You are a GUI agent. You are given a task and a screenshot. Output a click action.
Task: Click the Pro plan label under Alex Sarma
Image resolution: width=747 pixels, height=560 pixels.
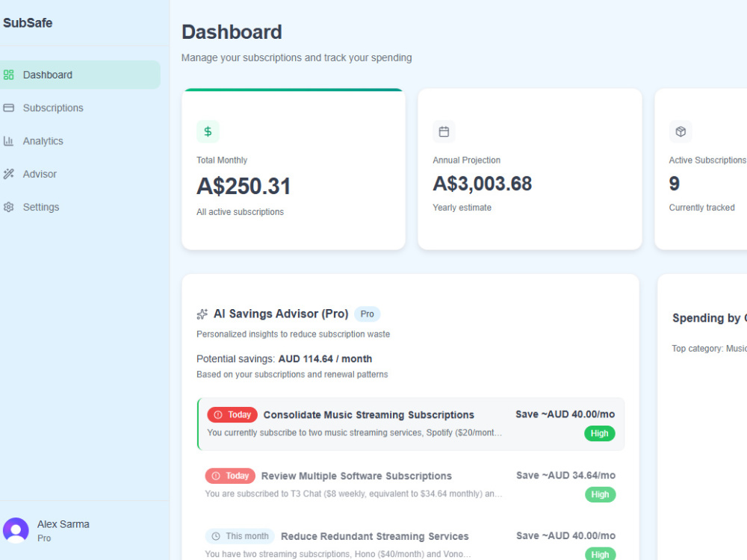pos(44,538)
